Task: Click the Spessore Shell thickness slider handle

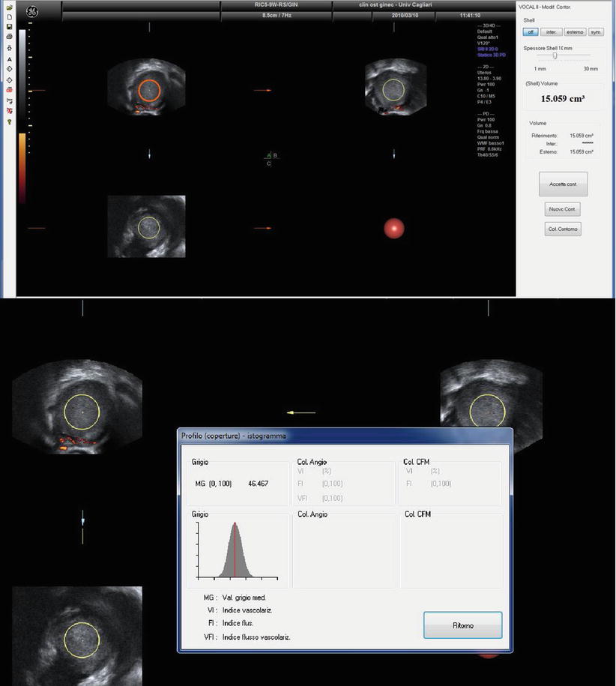Action: pos(555,55)
